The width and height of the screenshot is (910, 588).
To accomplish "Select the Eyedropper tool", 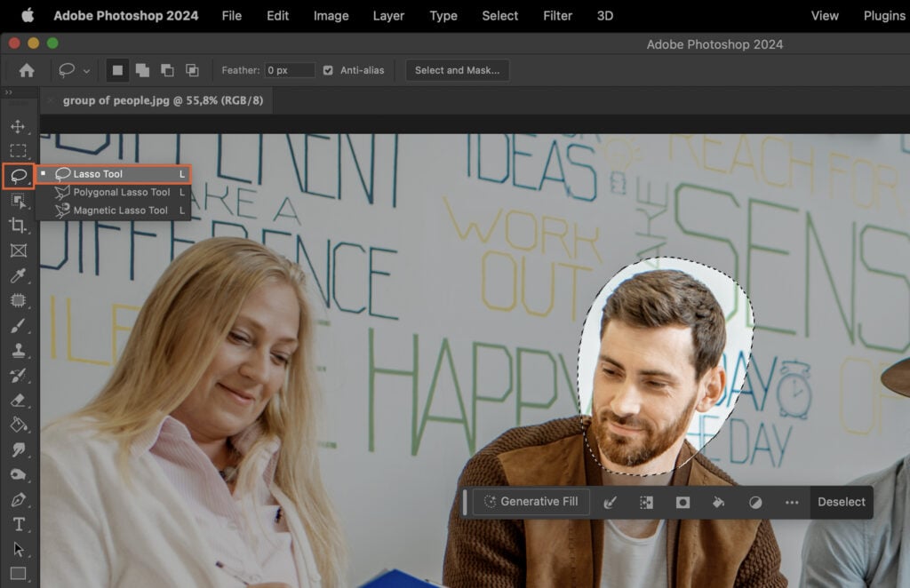I will pos(20,275).
